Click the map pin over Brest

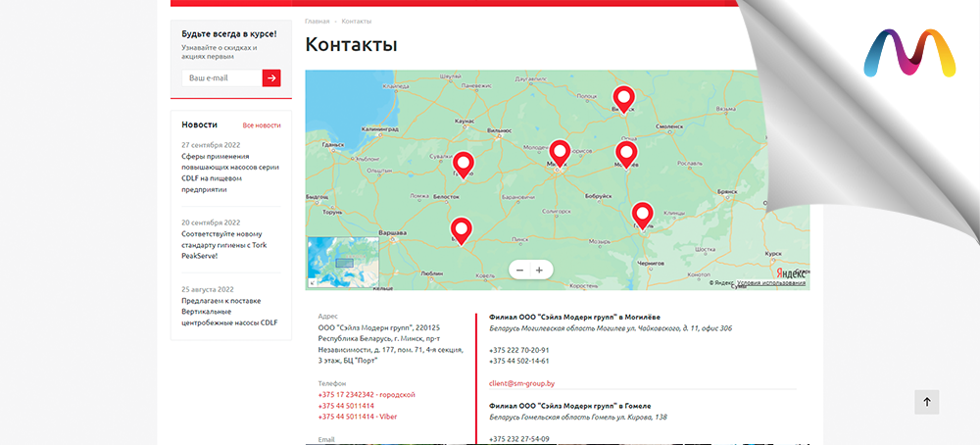(462, 230)
